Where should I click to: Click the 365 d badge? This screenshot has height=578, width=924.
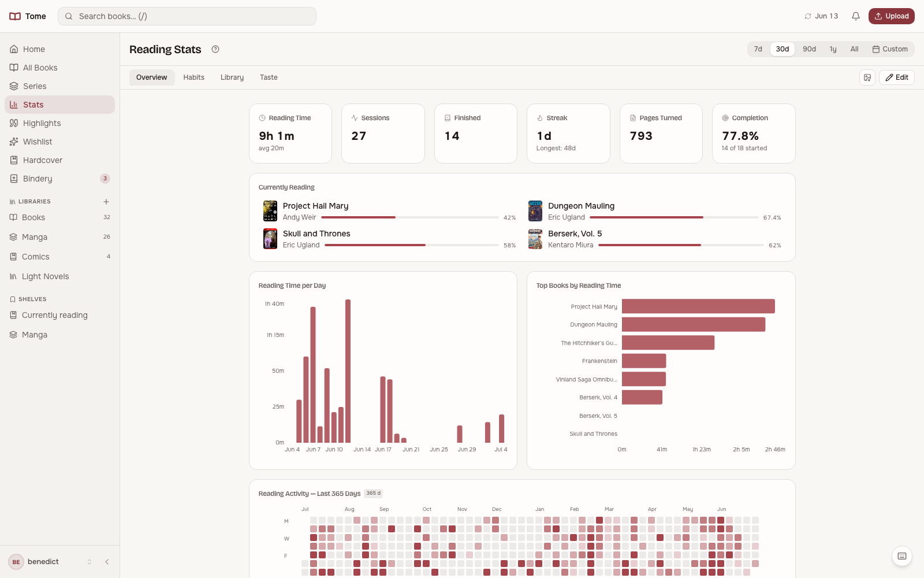coord(374,494)
